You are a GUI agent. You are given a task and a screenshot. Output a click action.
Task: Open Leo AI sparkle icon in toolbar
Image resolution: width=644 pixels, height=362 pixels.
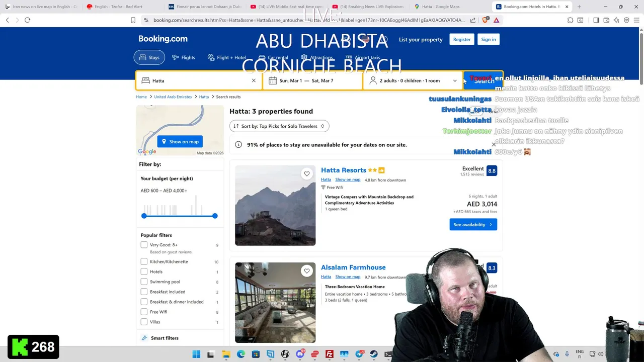point(616,20)
